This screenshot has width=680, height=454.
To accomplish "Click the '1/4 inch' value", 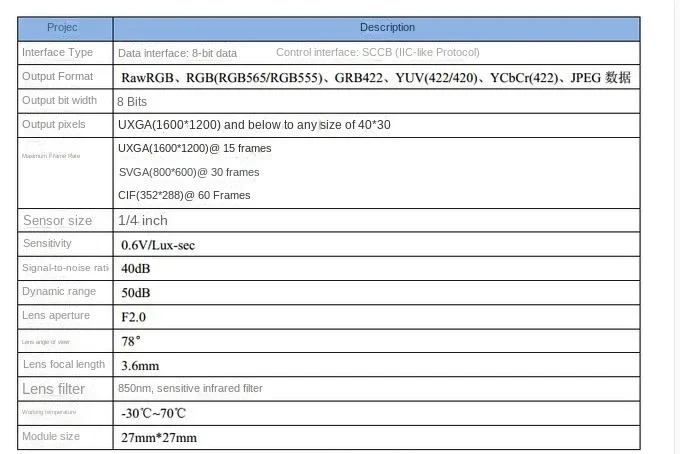I will point(143,220).
